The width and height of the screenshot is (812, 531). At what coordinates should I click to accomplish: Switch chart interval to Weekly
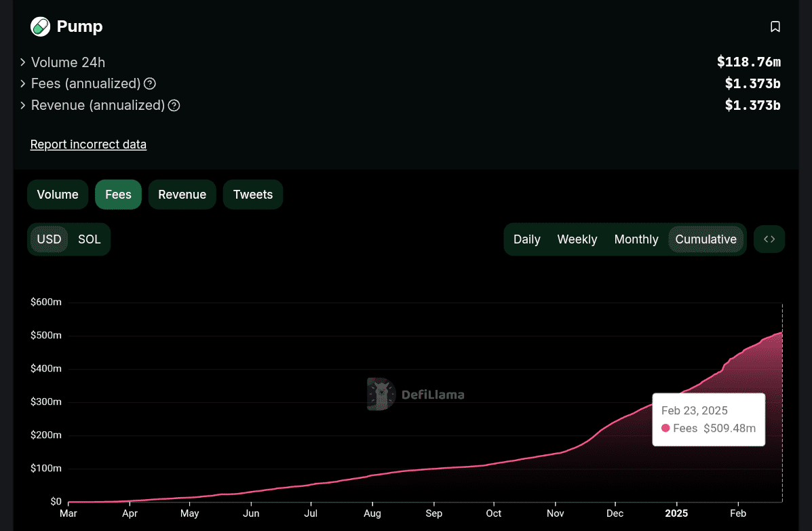(x=577, y=239)
